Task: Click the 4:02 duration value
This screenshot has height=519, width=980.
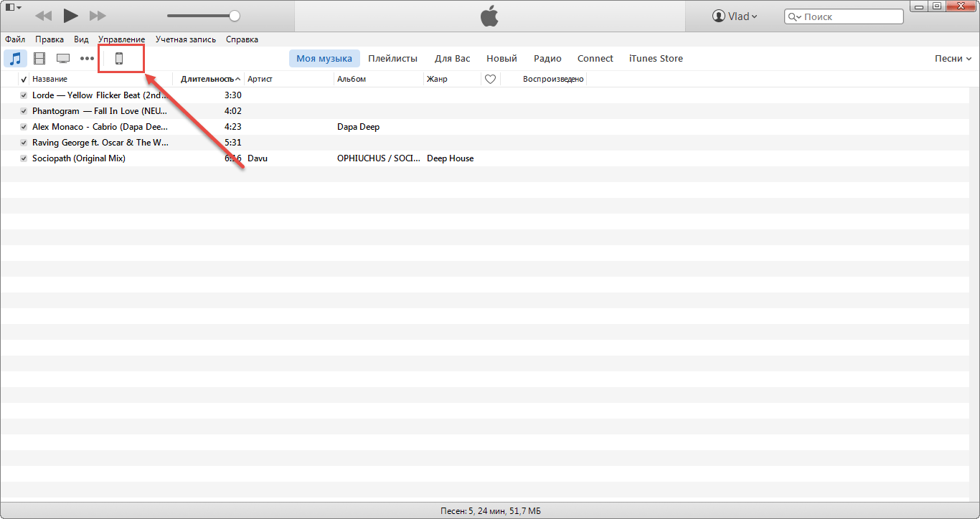Action: point(232,111)
